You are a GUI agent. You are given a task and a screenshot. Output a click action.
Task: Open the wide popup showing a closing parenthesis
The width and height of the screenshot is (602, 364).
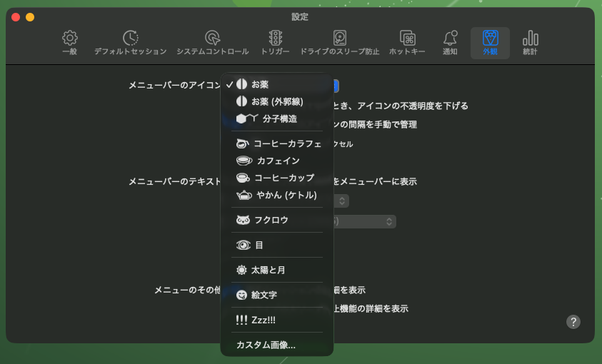(x=364, y=222)
